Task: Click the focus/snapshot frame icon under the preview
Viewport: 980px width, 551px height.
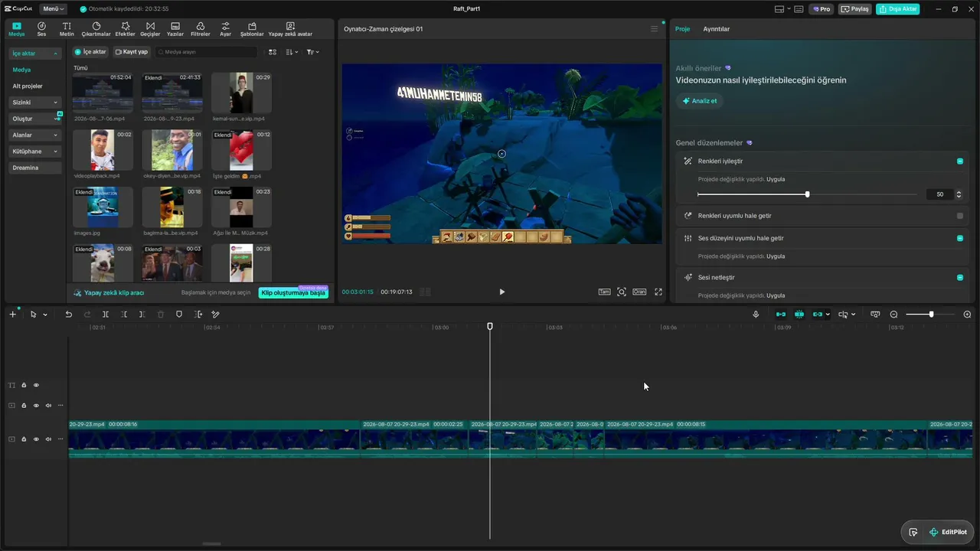Action: (x=622, y=292)
